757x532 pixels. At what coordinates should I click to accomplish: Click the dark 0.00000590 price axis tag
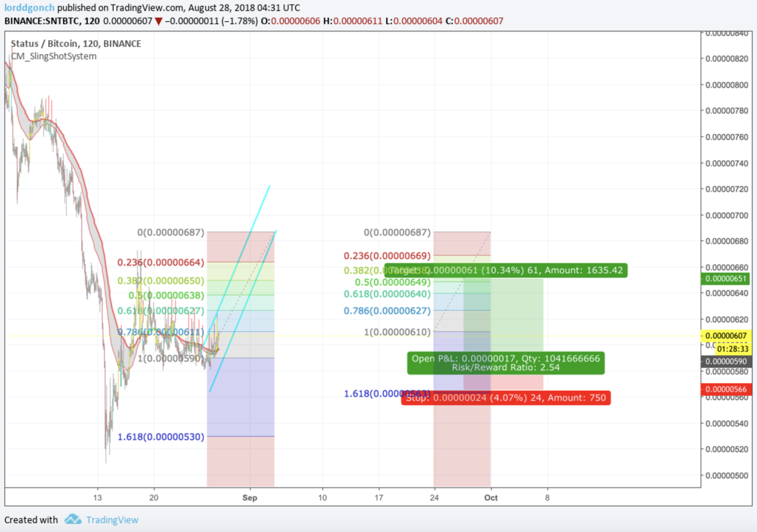point(725,362)
